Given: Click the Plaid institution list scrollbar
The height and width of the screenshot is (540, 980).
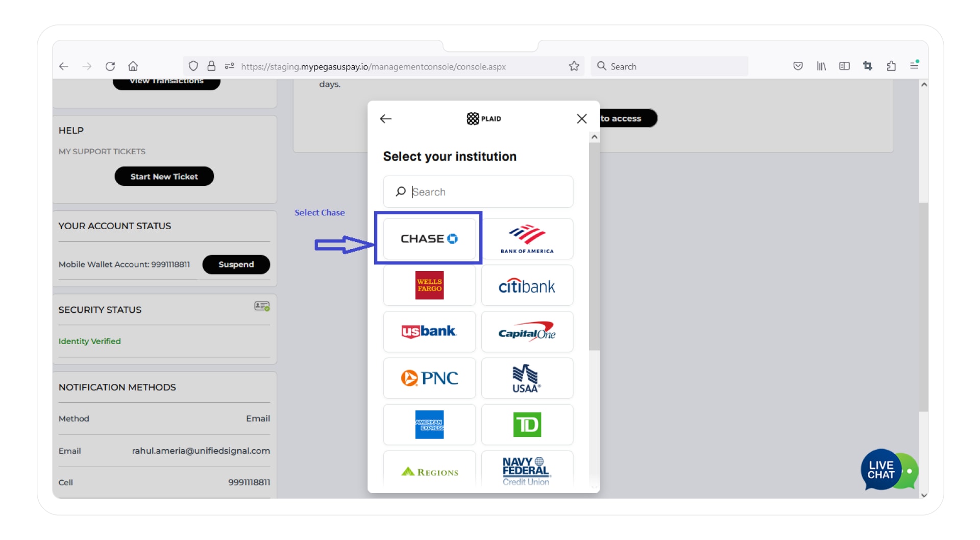Looking at the screenshot, I should click(594, 247).
